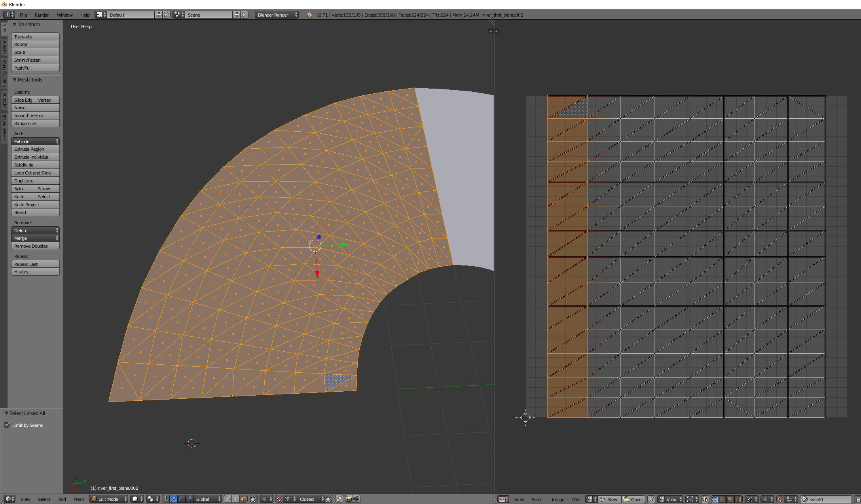Screen dimensions: 861x504
Task: Select UV edge selection mode
Action: (723, 499)
